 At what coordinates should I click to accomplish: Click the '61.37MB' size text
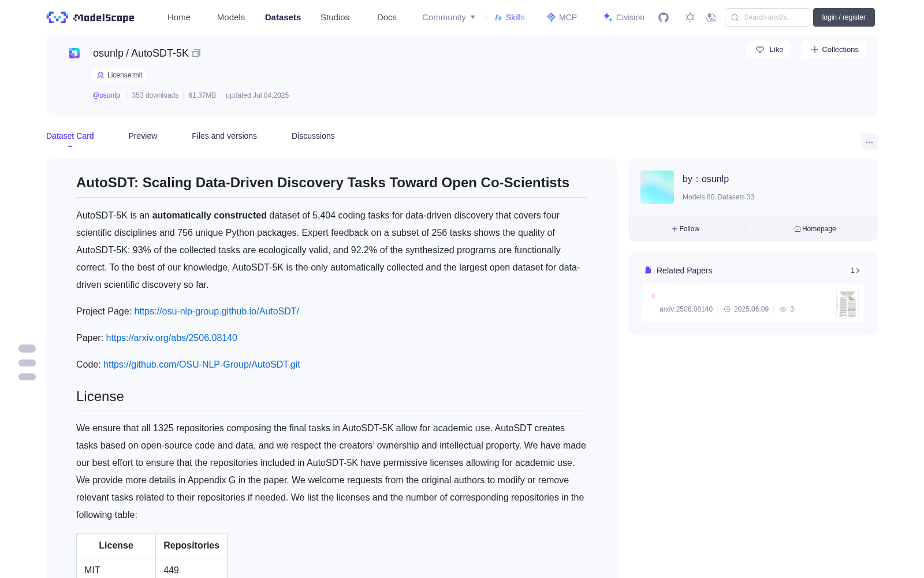(x=202, y=95)
